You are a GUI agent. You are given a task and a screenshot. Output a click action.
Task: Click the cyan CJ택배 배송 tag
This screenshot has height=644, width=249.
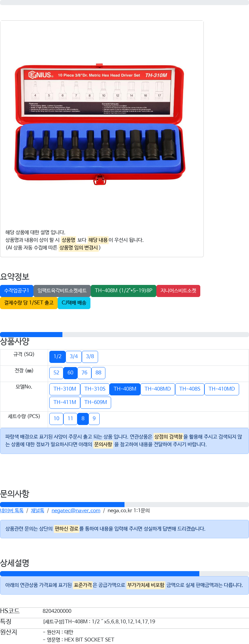pos(74,303)
